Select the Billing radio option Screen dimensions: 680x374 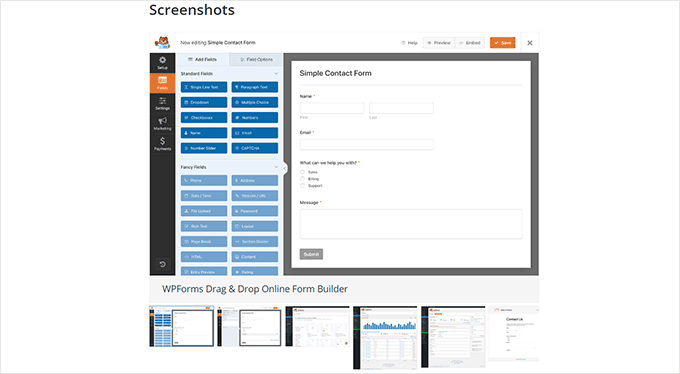[302, 179]
